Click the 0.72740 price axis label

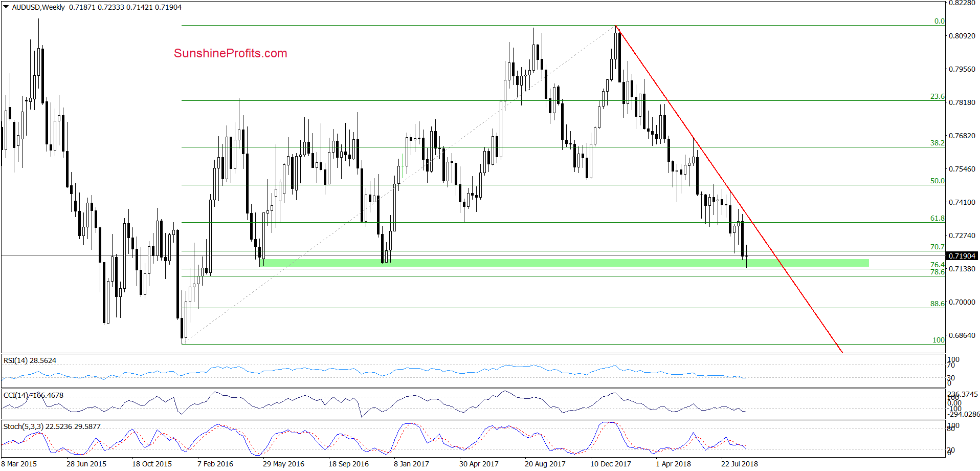(962, 235)
